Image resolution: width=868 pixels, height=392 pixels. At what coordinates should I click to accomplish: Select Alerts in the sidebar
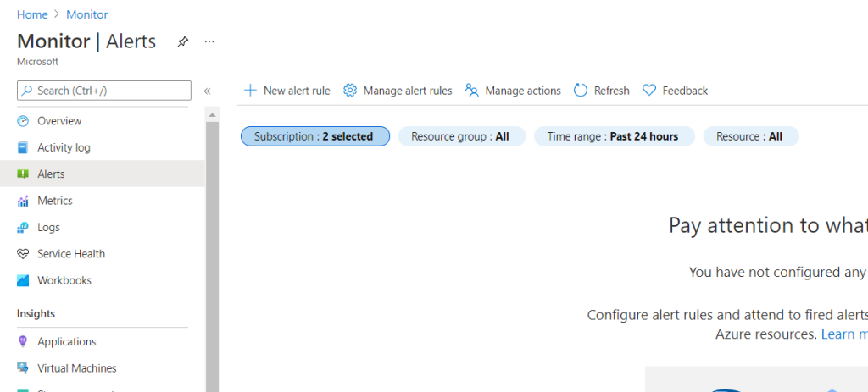[103, 174]
